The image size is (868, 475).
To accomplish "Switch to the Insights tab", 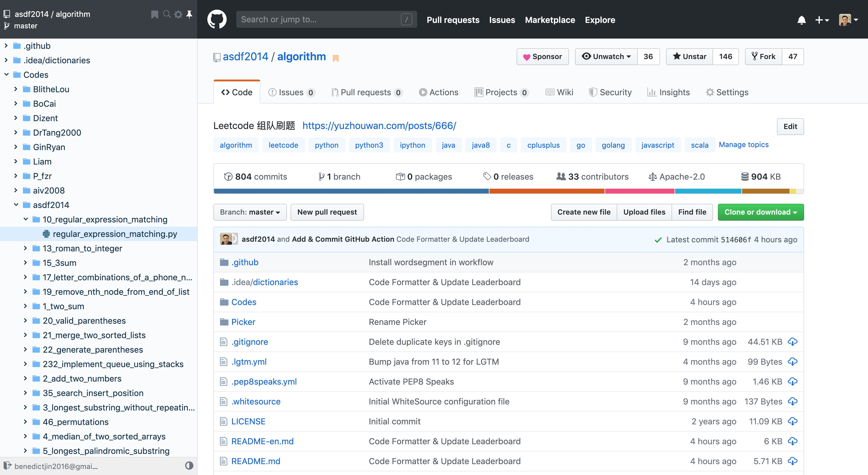I will [x=668, y=92].
